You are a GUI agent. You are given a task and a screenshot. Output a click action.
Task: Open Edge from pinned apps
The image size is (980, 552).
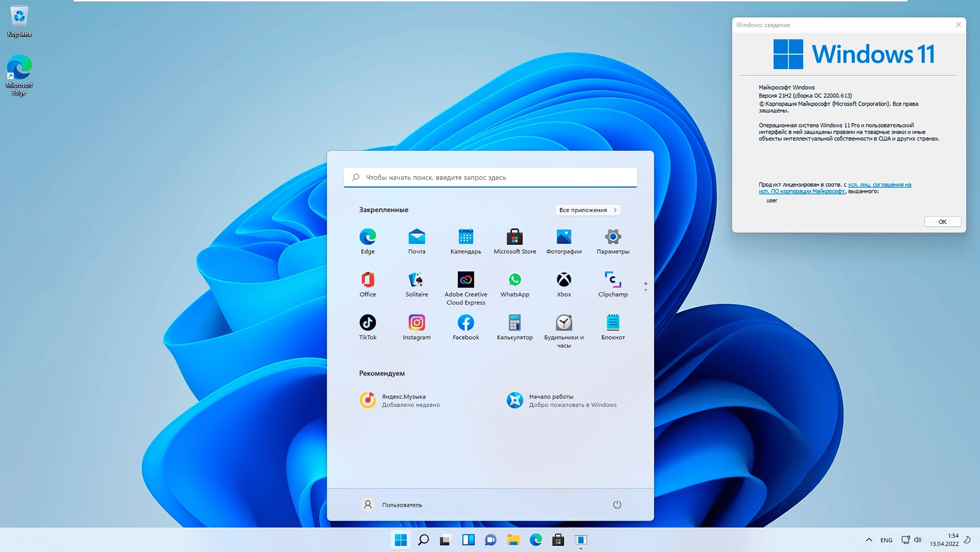point(368,241)
